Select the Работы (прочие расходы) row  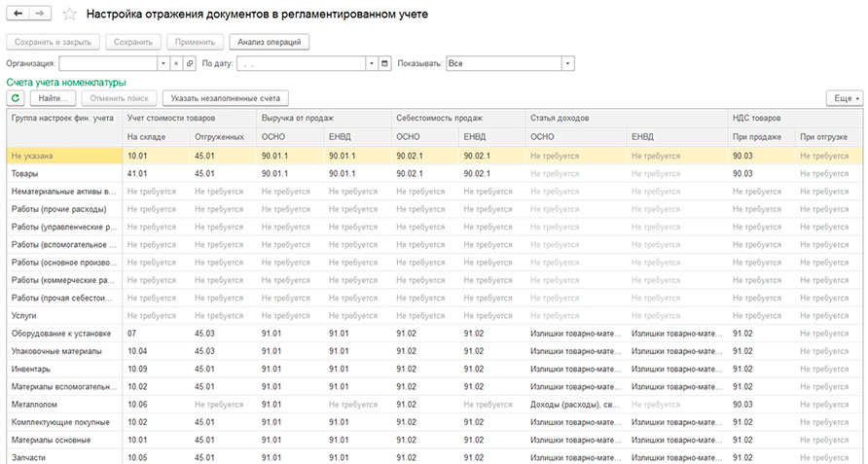click(x=435, y=209)
